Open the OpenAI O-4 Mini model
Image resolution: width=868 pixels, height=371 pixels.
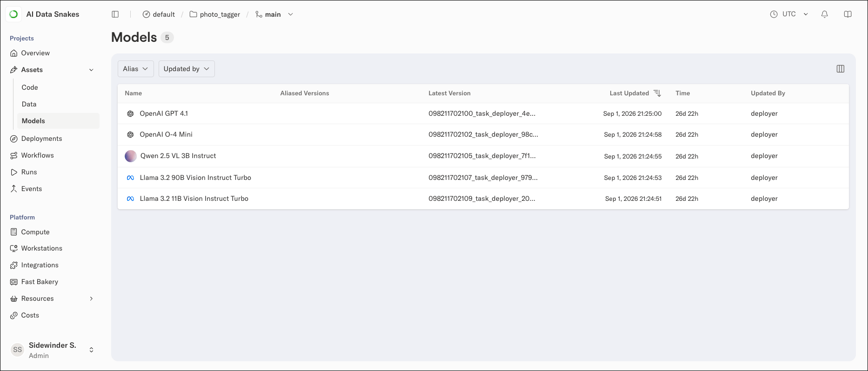[166, 134]
